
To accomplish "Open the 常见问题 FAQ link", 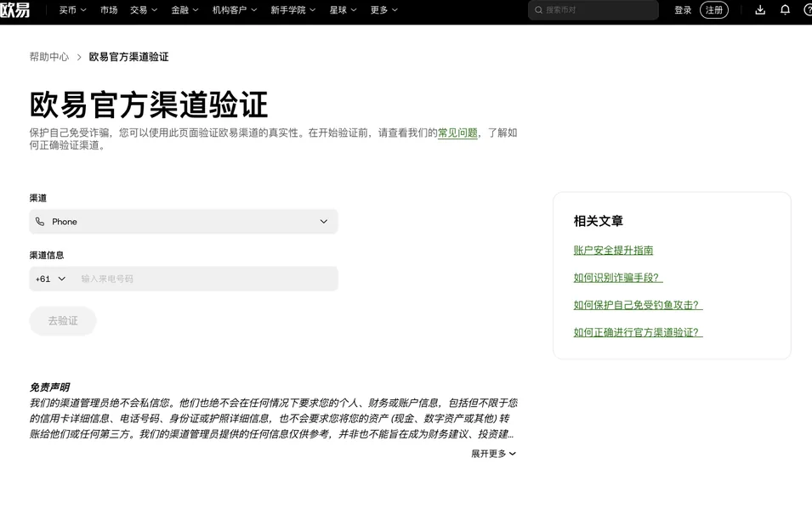I will click(457, 133).
